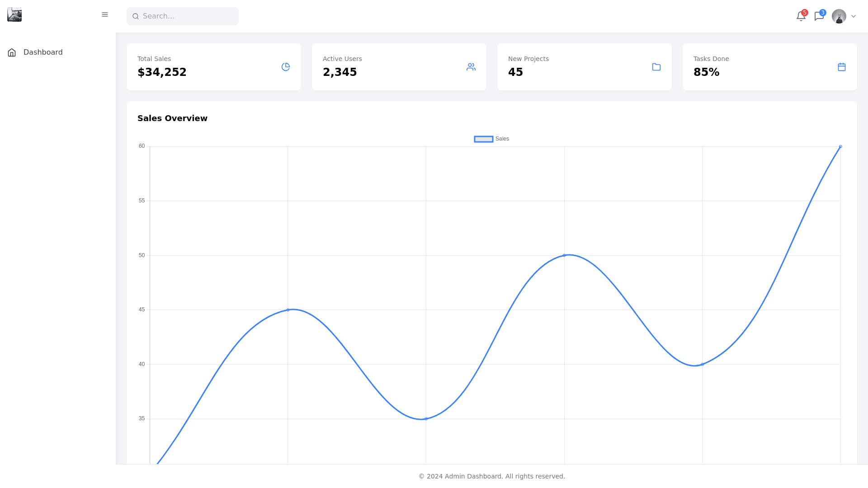The height and width of the screenshot is (488, 868).
Task: Click the user avatar picture
Action: tap(839, 16)
